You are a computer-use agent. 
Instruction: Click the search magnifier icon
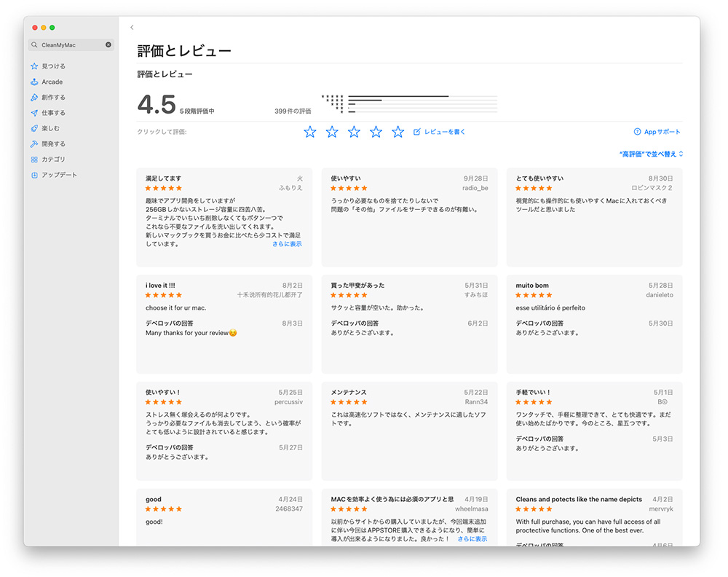[x=34, y=44]
